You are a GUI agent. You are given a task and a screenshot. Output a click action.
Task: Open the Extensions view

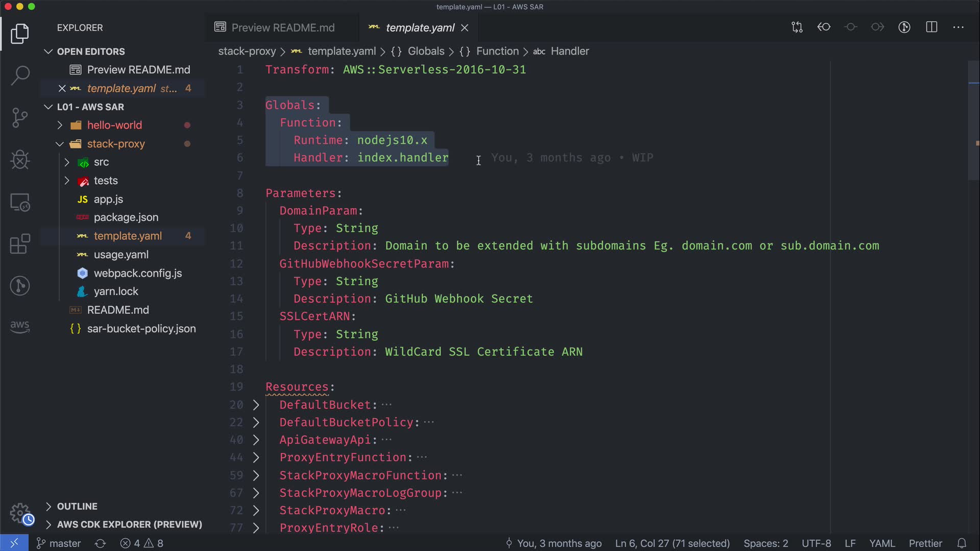pos(20,244)
